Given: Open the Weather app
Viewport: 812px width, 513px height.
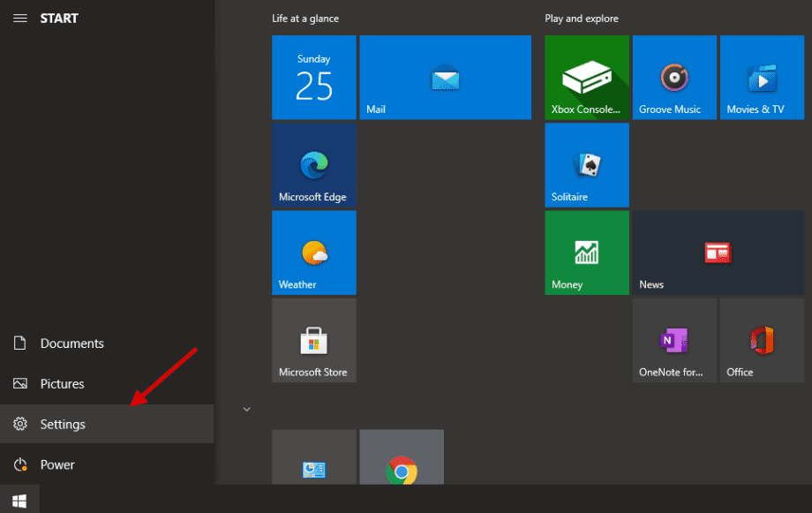Looking at the screenshot, I should pyautogui.click(x=313, y=253).
